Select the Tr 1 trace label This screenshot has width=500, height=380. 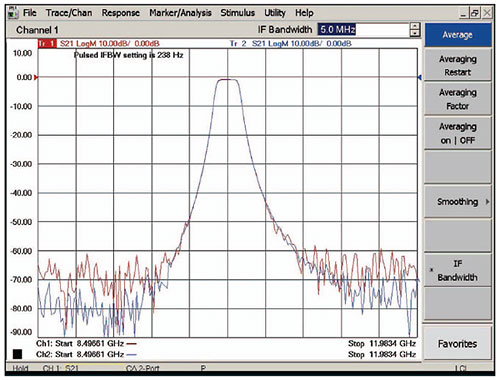pos(47,44)
